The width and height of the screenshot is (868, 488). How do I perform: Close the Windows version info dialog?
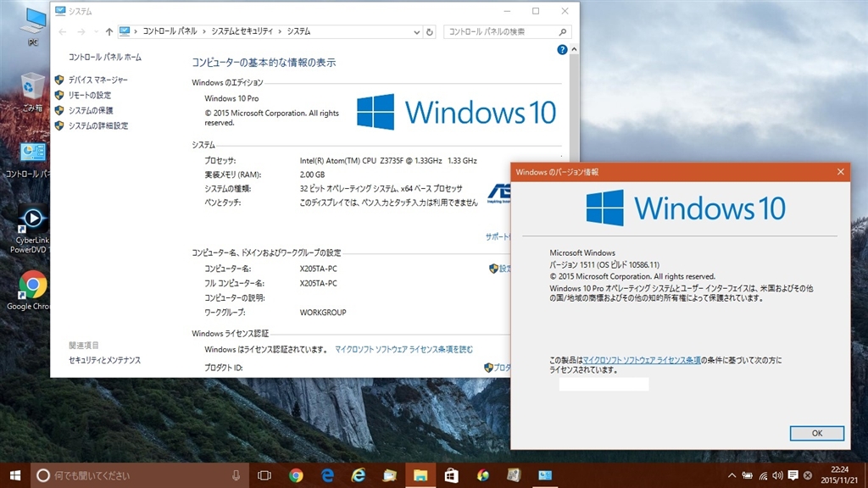pyautogui.click(x=840, y=172)
